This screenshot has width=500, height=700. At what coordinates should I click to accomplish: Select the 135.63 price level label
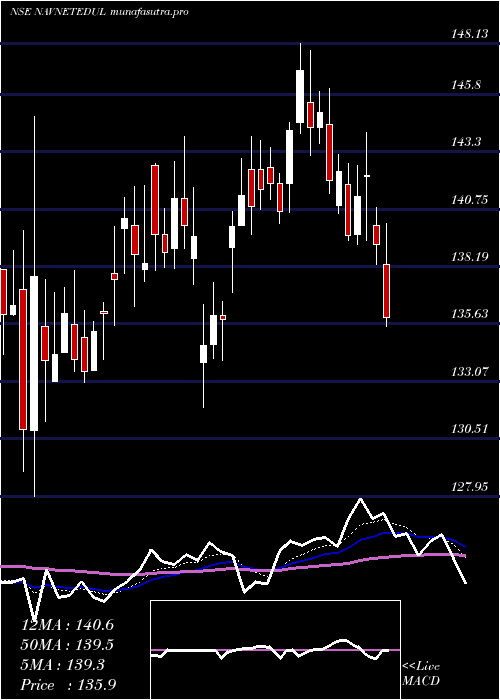(469, 314)
